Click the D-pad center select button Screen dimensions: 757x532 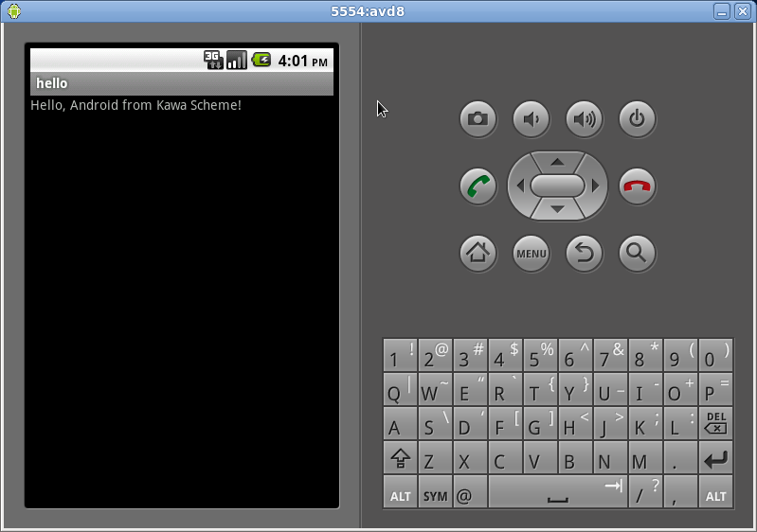(558, 186)
